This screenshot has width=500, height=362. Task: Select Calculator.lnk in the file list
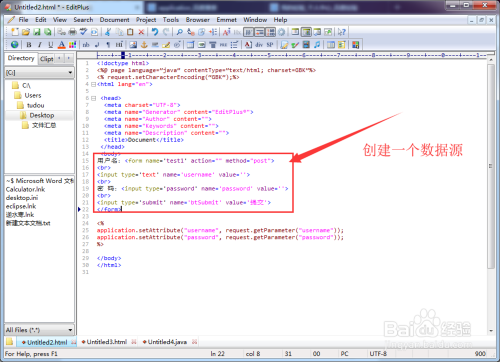[x=25, y=189]
